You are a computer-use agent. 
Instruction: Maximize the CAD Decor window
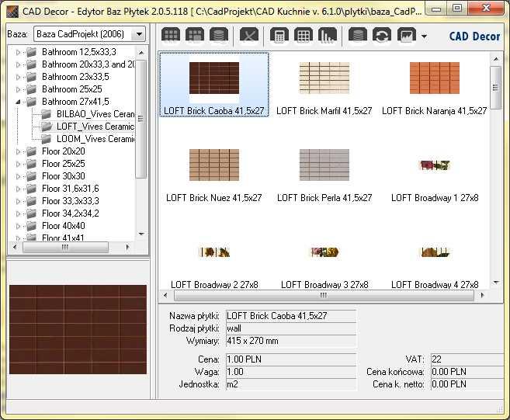(x=457, y=8)
